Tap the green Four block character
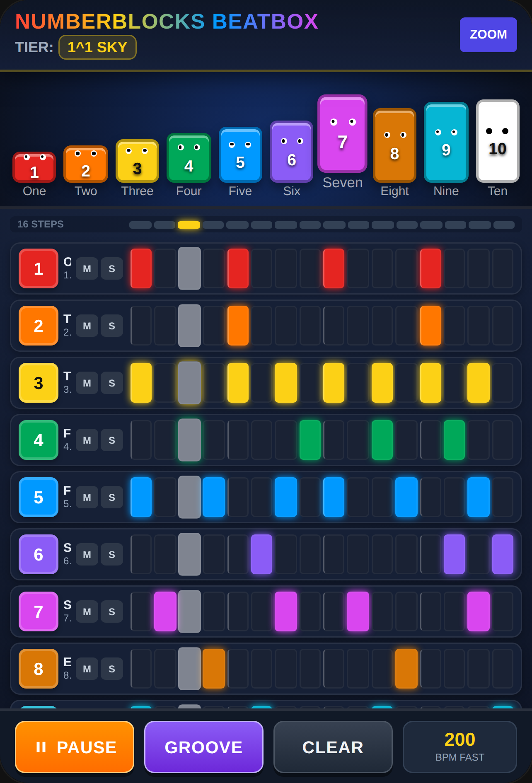The image size is (532, 783). pyautogui.click(x=189, y=158)
